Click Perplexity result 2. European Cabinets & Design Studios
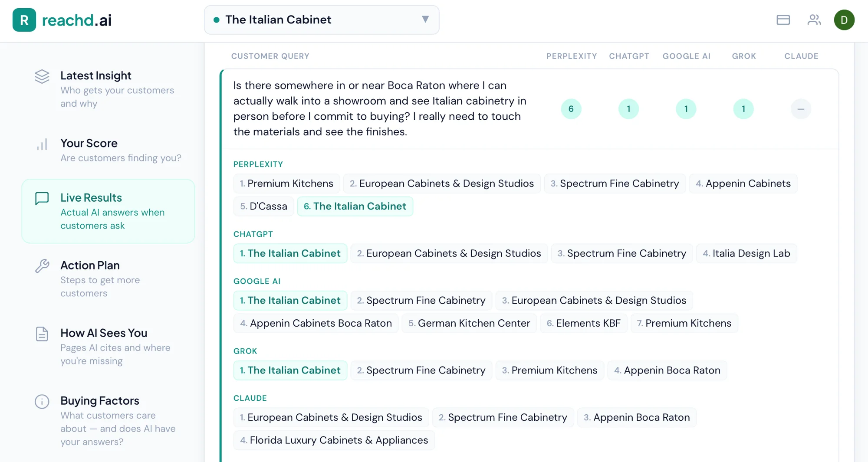 coord(442,183)
